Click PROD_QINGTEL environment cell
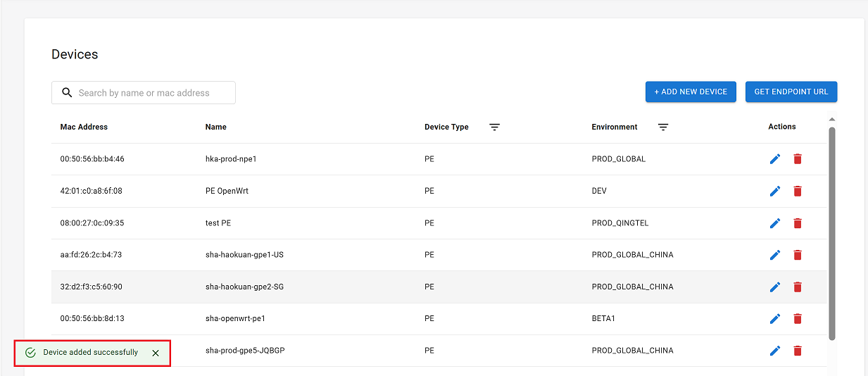Viewport: 868px width, 376px height. (x=620, y=223)
